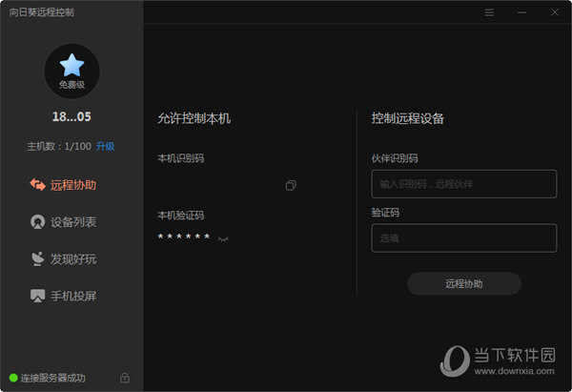Open the 手机投屏 phone mirroring tab
Image resolution: width=572 pixels, height=392 pixels.
pos(63,296)
